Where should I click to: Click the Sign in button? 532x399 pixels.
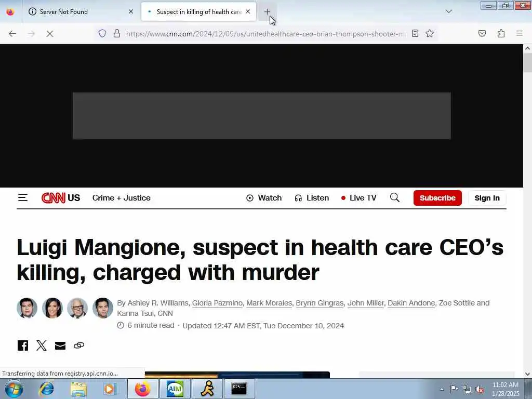[487, 198]
